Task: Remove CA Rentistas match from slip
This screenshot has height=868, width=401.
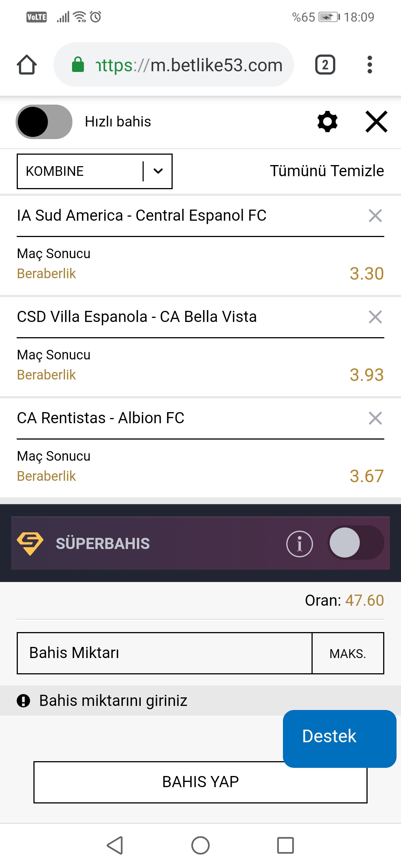Action: click(375, 418)
